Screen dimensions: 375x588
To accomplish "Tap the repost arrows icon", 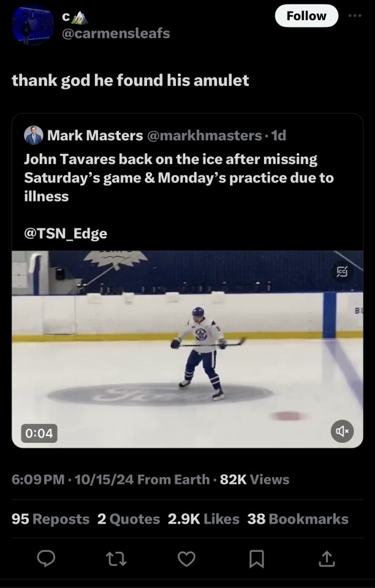I will coord(117,559).
